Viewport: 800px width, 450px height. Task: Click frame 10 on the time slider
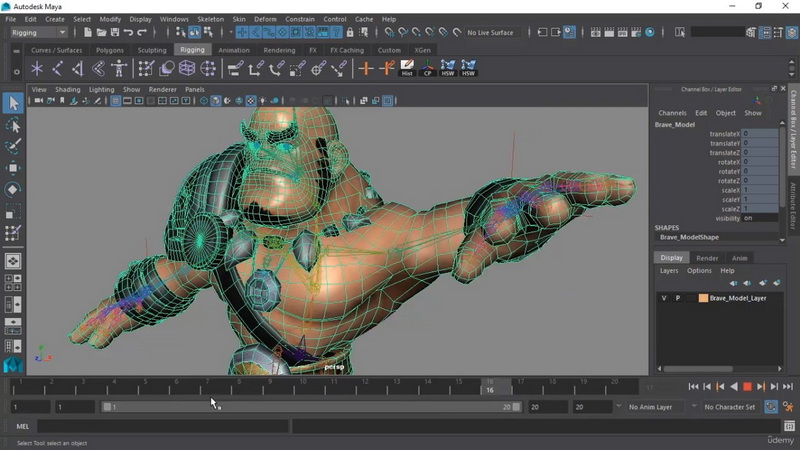pyautogui.click(x=303, y=387)
